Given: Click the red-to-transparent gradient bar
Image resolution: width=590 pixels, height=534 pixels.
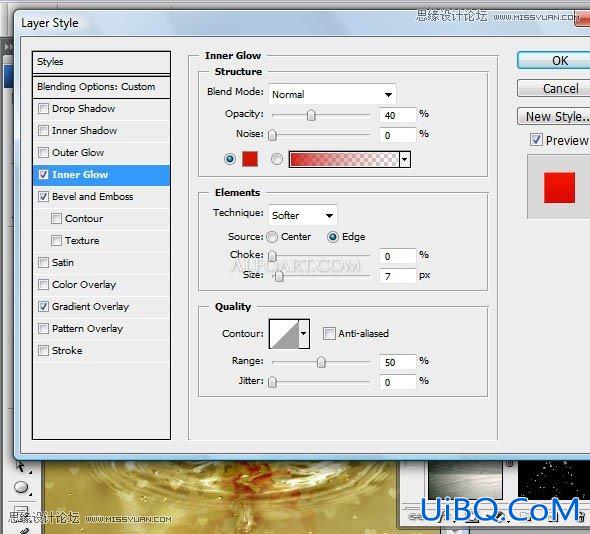Looking at the screenshot, I should coord(344,159).
